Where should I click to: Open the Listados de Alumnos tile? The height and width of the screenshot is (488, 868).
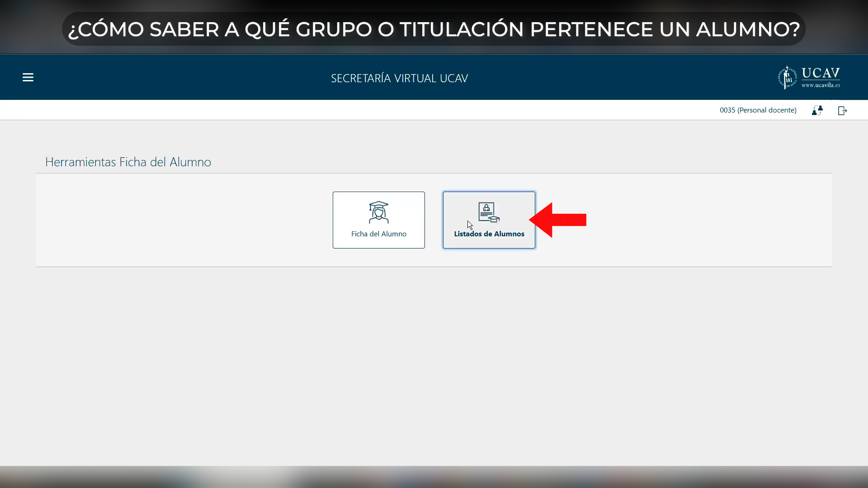coord(489,220)
